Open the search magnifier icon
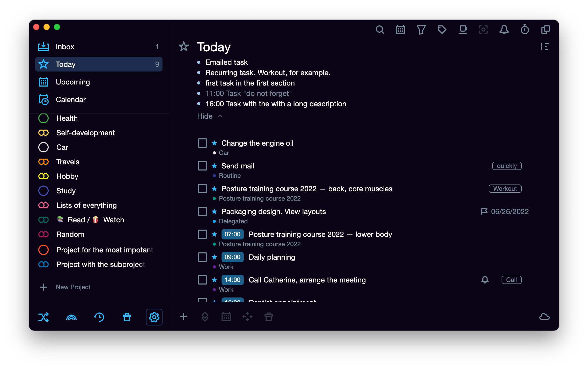The width and height of the screenshot is (588, 369). click(x=380, y=30)
